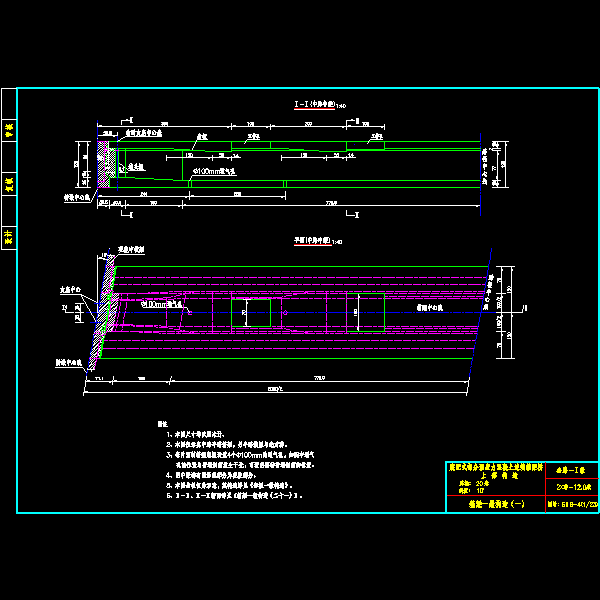Viewport: 600px width, 600px height.
Task: Click the small magenta circle between the plan openings
Action: pos(285,313)
